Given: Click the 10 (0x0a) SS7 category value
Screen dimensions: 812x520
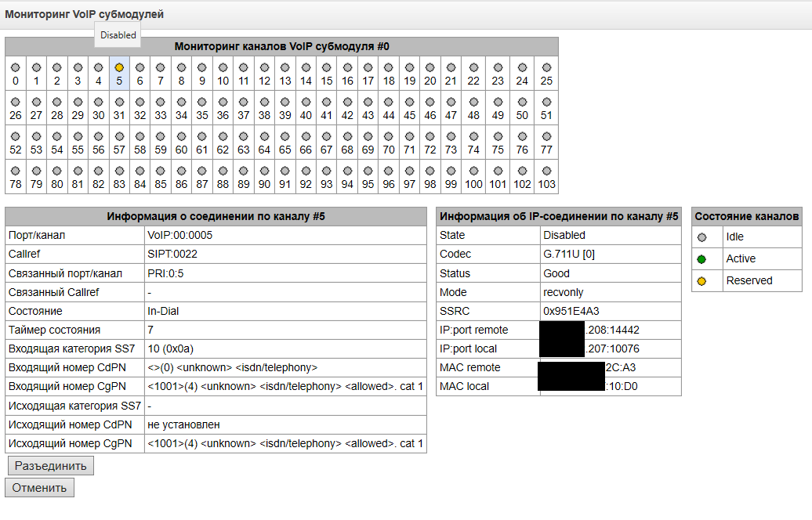Looking at the screenshot, I should 170,348.
